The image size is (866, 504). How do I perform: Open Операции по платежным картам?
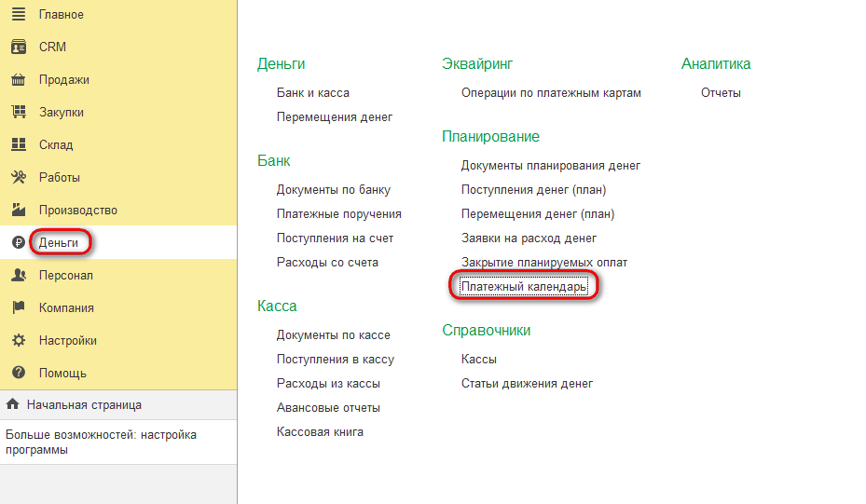coord(551,93)
